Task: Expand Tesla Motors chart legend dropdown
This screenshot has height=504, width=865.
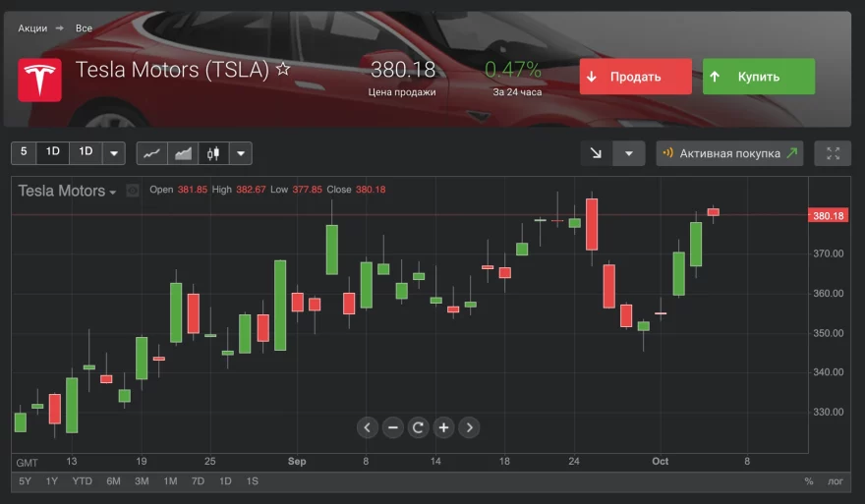Action: [112, 192]
